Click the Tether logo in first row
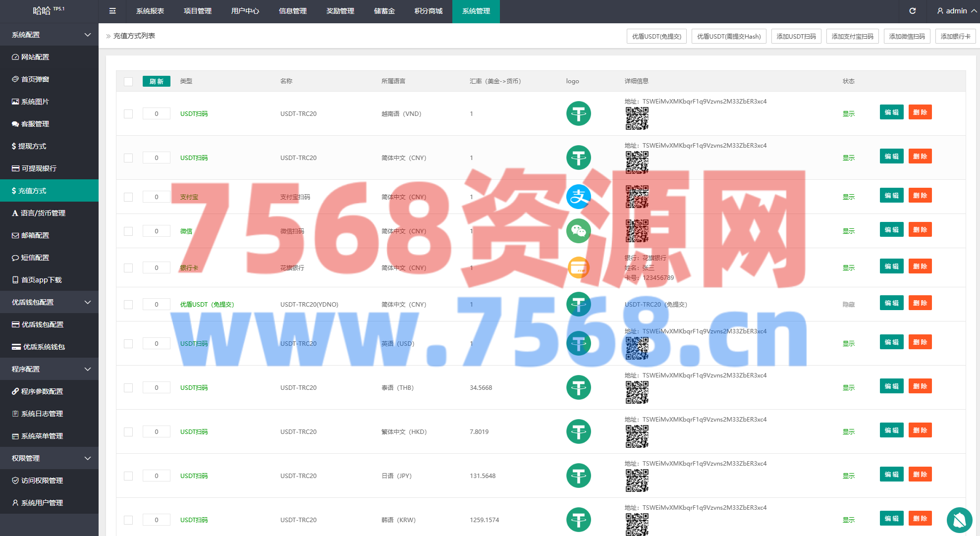The height and width of the screenshot is (536, 980). pos(578,113)
